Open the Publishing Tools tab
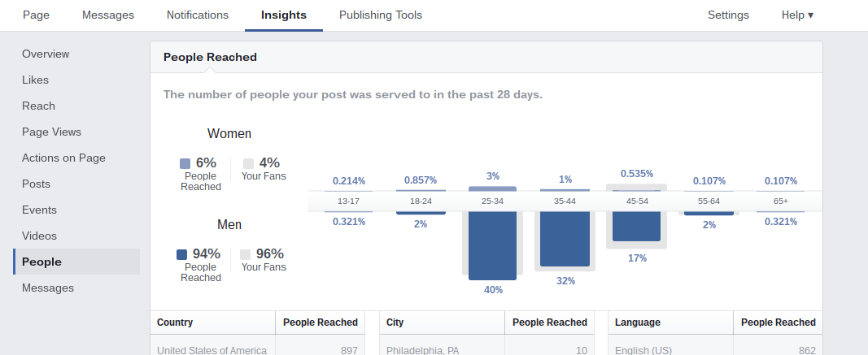The width and height of the screenshot is (868, 355). 380,15
